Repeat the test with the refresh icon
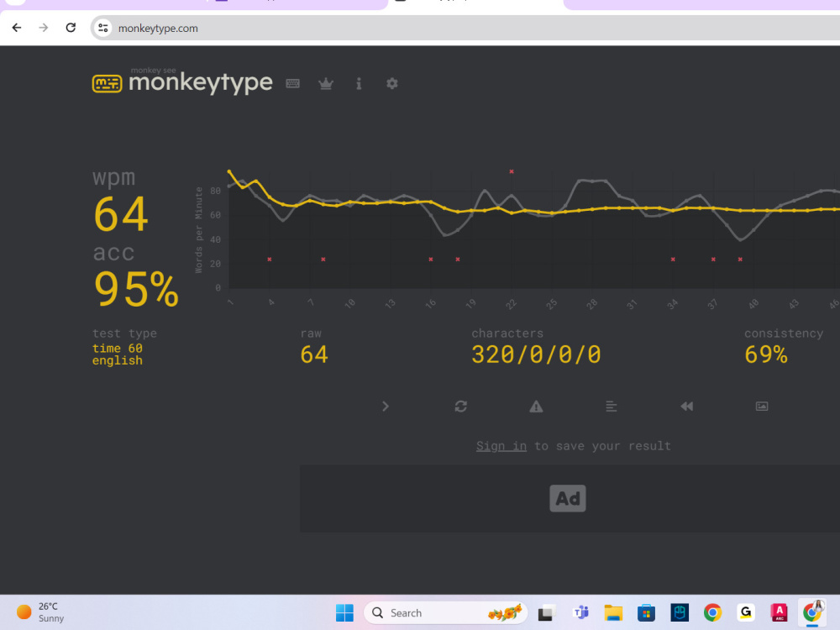Viewport: 840px width, 630px height. 460,407
